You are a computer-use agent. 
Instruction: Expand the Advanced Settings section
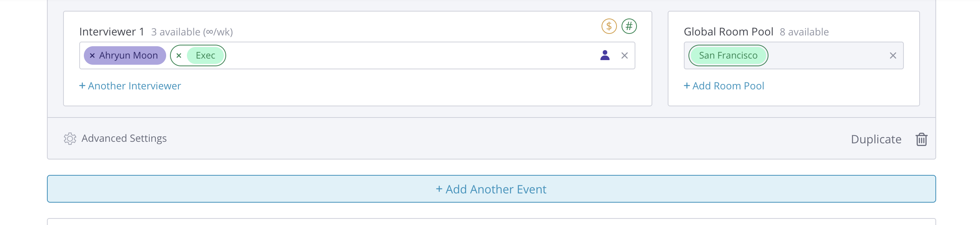pyautogui.click(x=124, y=138)
